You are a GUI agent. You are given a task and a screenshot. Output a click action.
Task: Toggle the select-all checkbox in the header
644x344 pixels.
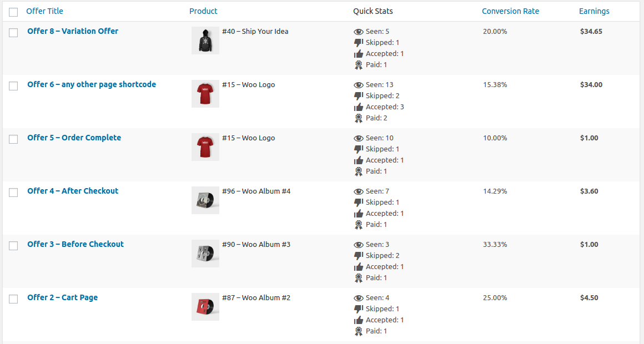point(13,12)
